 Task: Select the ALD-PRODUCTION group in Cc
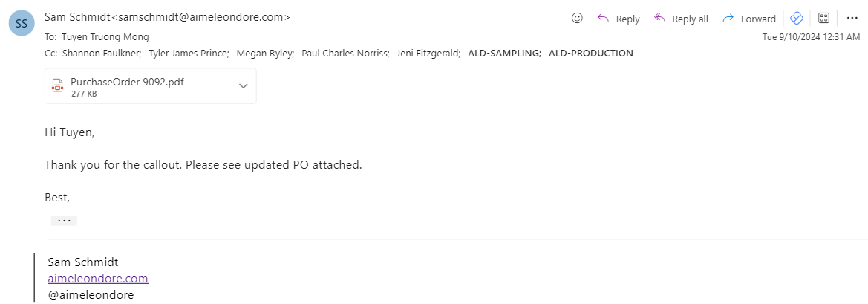[x=590, y=54]
